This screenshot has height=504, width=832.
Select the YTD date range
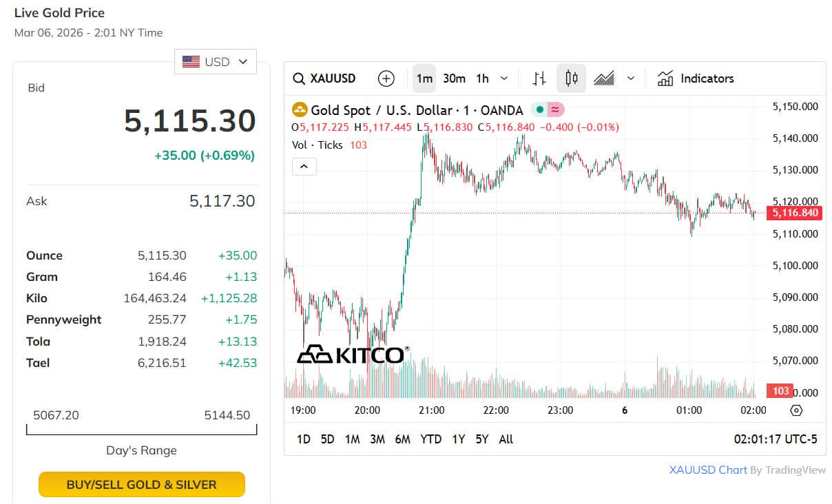point(430,439)
